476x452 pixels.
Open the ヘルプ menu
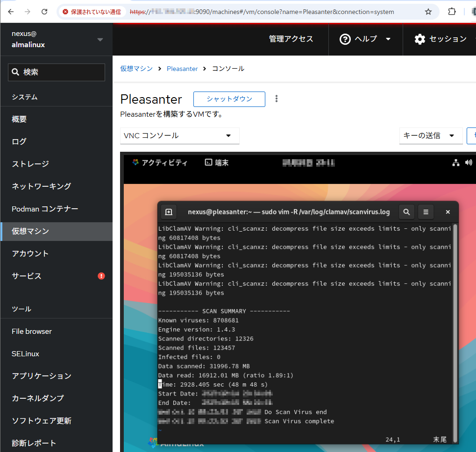365,39
